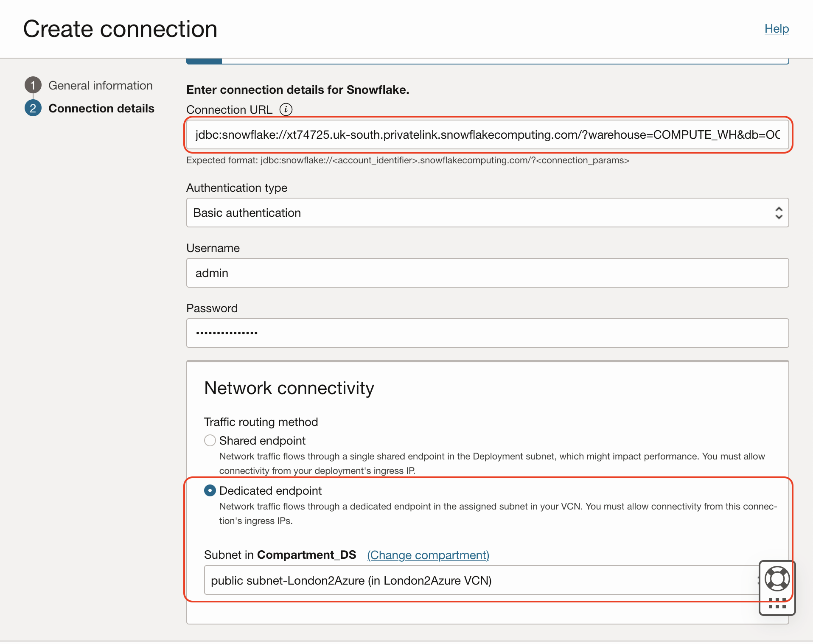Open the Connection URL info tooltip icon
The width and height of the screenshot is (813, 644).
(286, 109)
